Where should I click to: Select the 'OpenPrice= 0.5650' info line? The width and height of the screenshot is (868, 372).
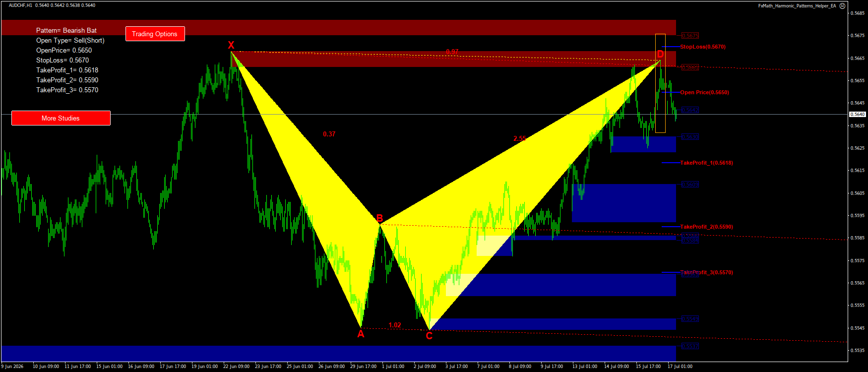(64, 50)
